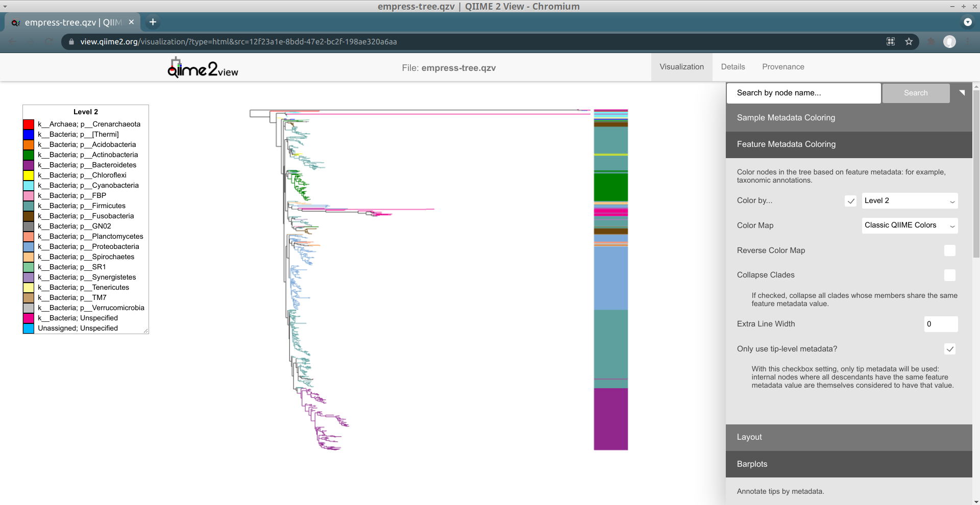Click the browser update icon top right
Viewport: 980px width, 505px height.
click(x=968, y=22)
